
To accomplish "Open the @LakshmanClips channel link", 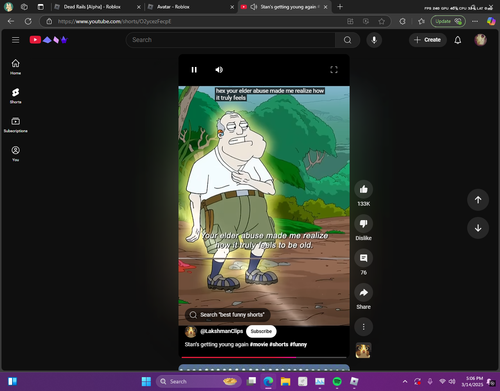I will 221,331.
